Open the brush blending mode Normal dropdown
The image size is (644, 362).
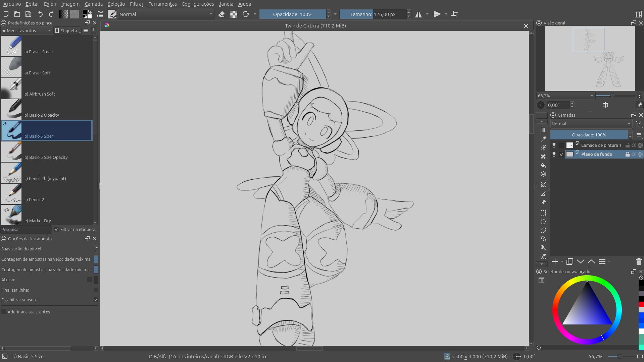pos(166,14)
